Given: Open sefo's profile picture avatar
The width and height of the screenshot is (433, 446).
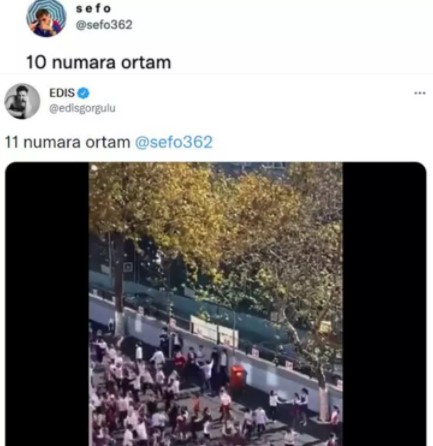Looking at the screenshot, I should coord(46,18).
